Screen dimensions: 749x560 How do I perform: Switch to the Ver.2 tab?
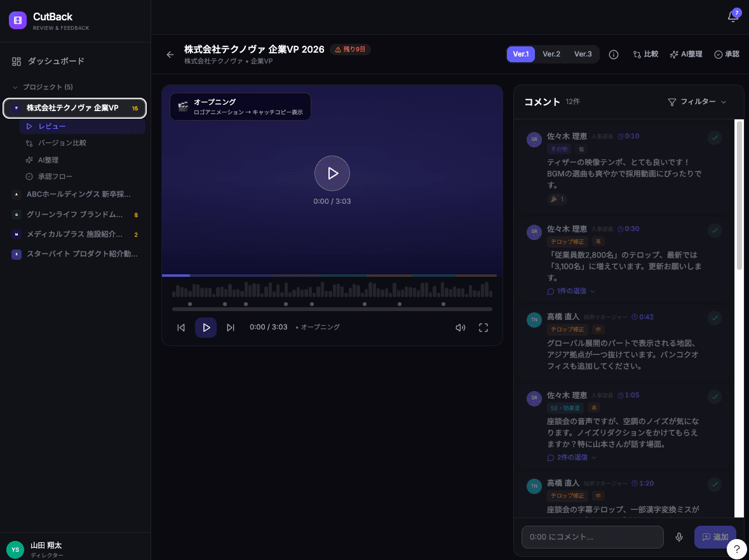click(x=551, y=55)
